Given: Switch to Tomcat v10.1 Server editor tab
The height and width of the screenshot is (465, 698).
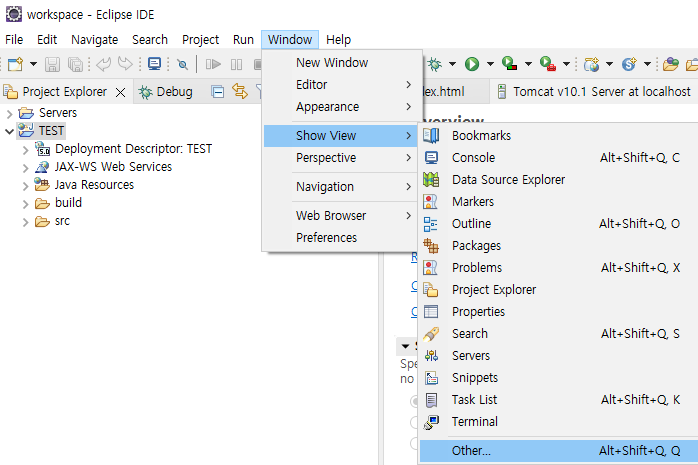Looking at the screenshot, I should [594, 92].
